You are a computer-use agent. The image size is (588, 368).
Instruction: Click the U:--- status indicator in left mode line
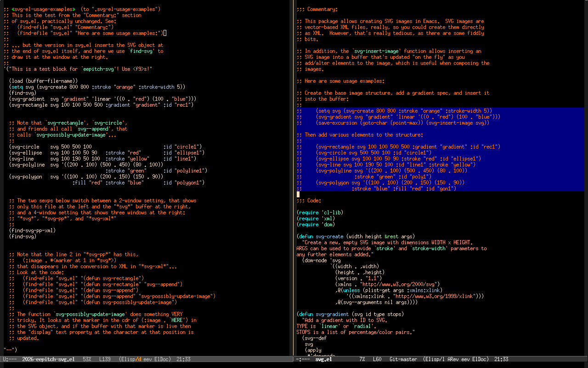(x=10, y=359)
